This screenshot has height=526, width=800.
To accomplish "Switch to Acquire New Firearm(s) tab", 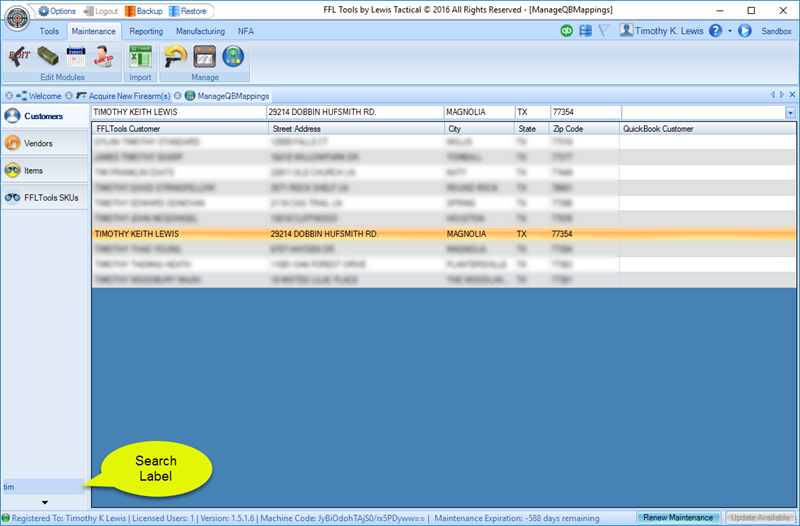I will (x=123, y=95).
